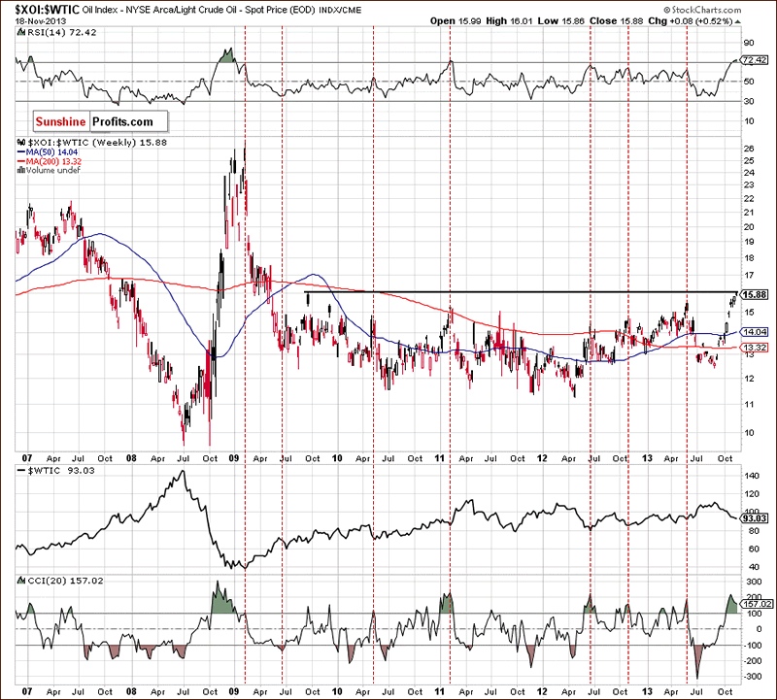Click the 72.42 RSI value tag
Viewport: 777px width, 700px height.
[x=754, y=60]
